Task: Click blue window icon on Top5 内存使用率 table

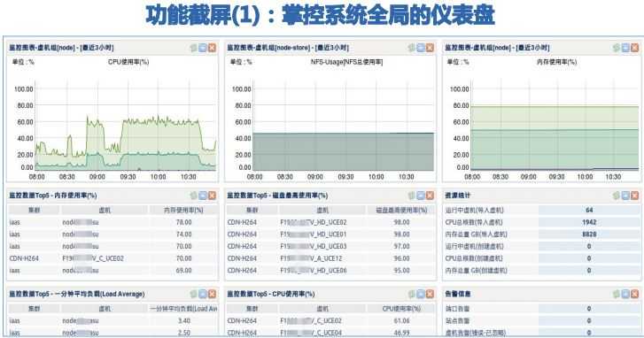Action: [x=203, y=196]
